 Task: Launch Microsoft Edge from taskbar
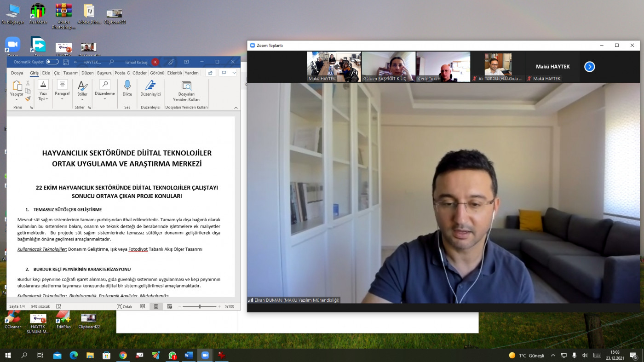click(x=74, y=355)
